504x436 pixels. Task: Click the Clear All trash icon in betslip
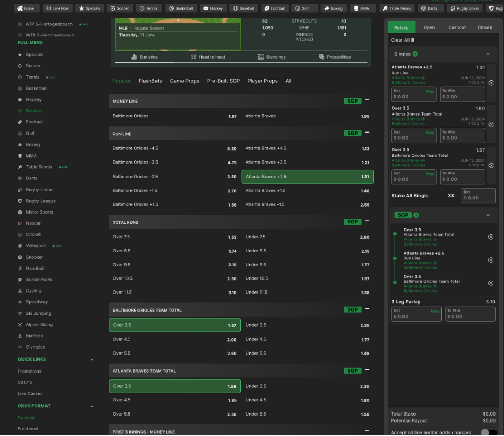413,40
